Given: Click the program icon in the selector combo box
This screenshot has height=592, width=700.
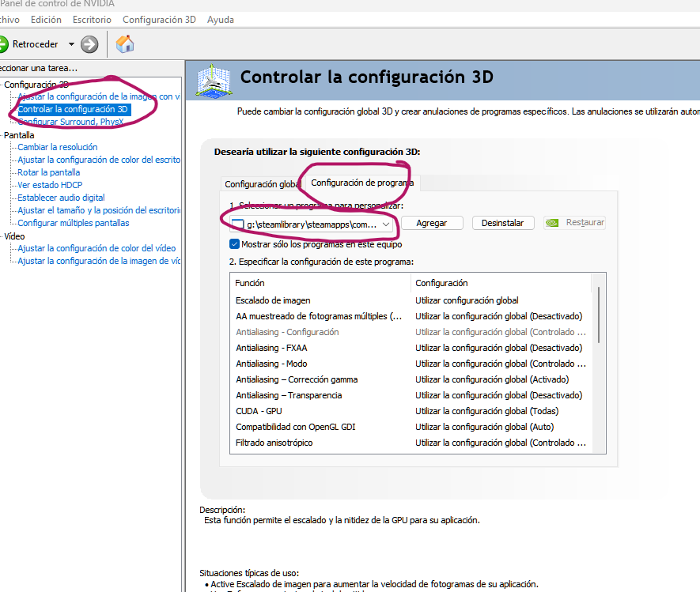Looking at the screenshot, I should coord(237,224).
